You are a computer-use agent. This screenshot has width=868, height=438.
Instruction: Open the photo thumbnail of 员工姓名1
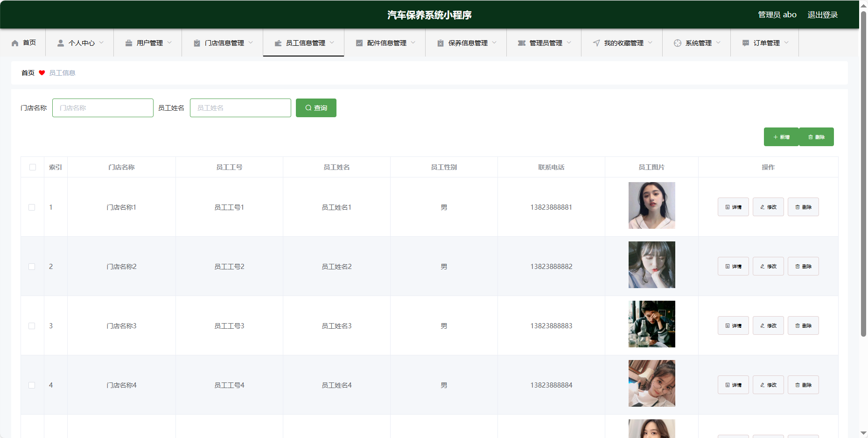(x=651, y=205)
